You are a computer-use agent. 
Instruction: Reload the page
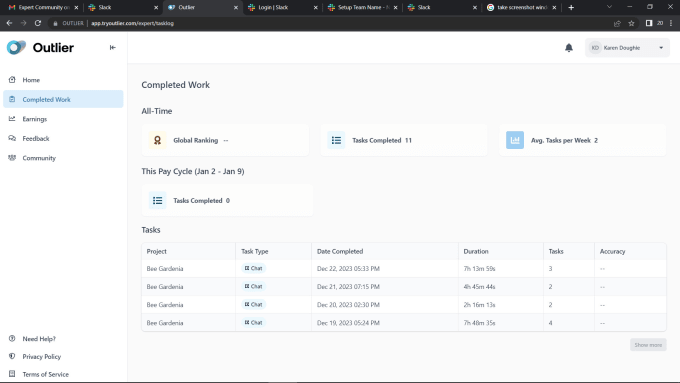pyautogui.click(x=38, y=23)
